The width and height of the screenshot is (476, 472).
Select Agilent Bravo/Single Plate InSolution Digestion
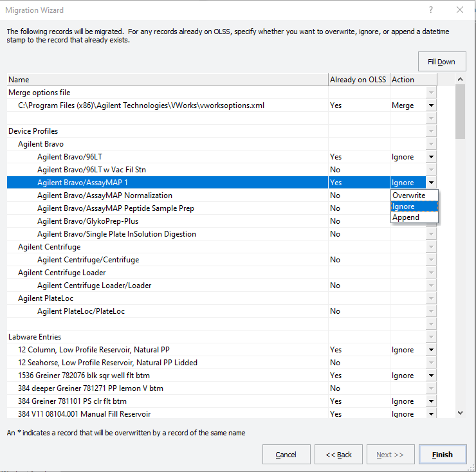[222, 233]
